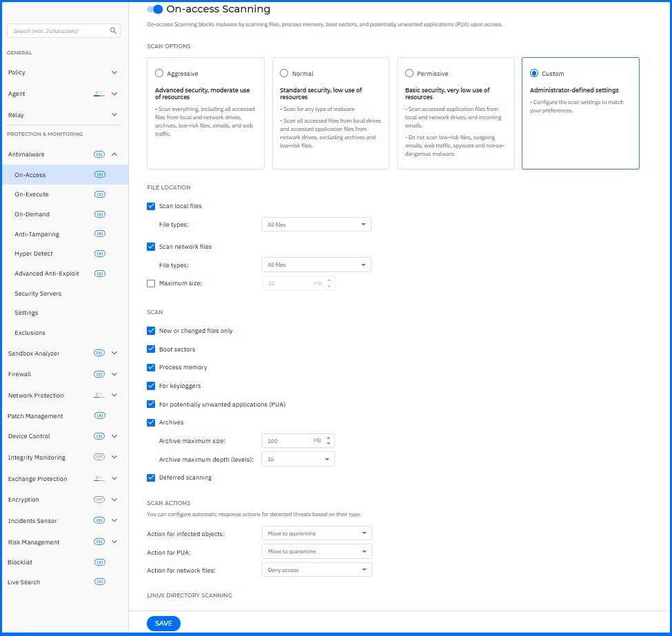The height and width of the screenshot is (636, 672).
Task: Click the search magnifier icon
Action: click(112, 30)
